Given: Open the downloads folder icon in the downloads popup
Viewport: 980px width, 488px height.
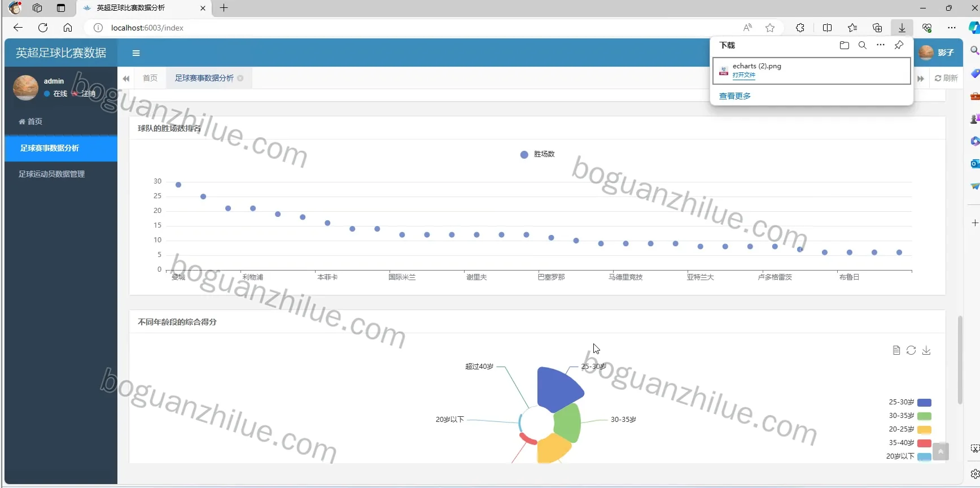Looking at the screenshot, I should (845, 45).
